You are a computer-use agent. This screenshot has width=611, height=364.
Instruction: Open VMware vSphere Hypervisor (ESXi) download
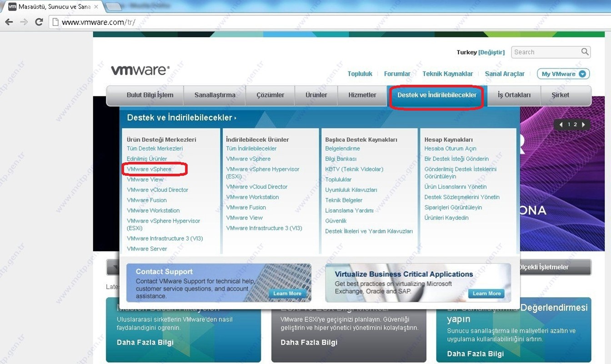[x=263, y=173]
